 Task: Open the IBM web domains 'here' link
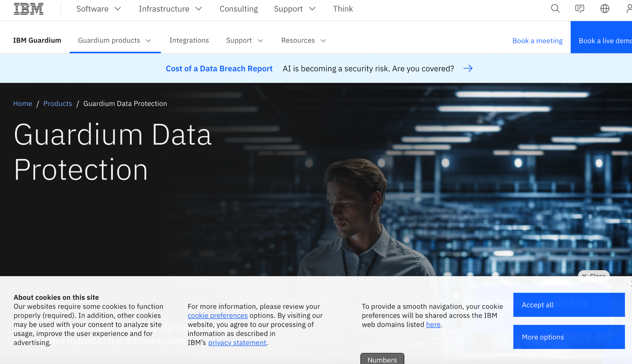click(433, 324)
